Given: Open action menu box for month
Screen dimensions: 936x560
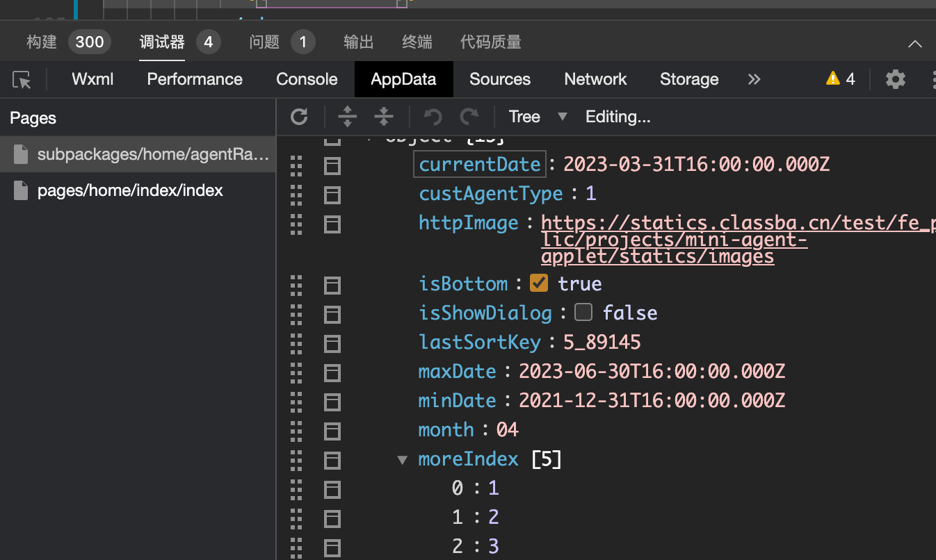Looking at the screenshot, I should tap(332, 431).
